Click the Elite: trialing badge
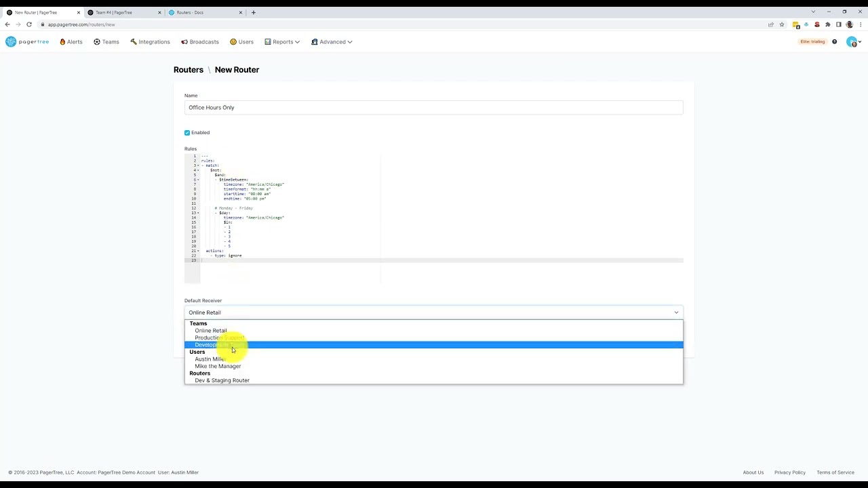Viewport: 868px width, 488px height. click(x=812, y=42)
